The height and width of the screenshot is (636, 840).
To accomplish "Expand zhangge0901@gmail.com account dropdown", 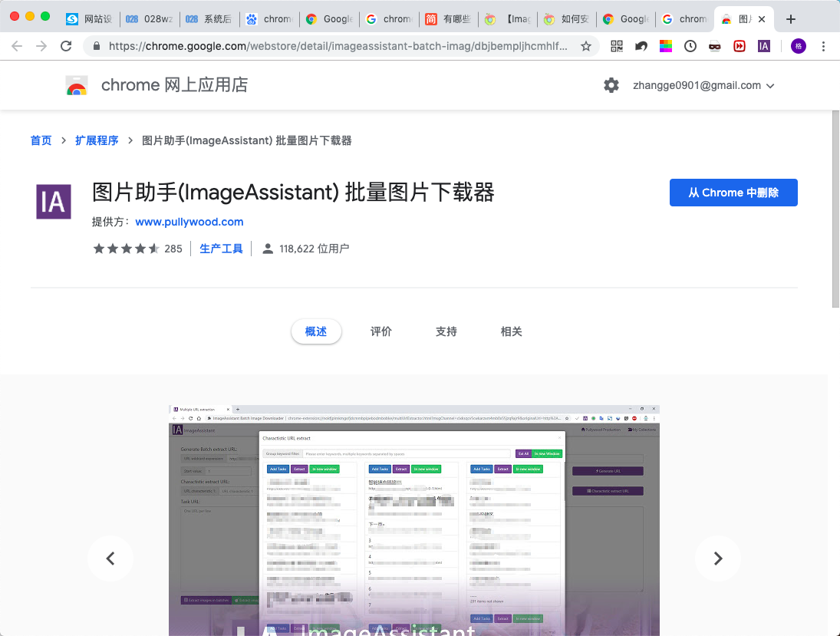I will (x=703, y=85).
